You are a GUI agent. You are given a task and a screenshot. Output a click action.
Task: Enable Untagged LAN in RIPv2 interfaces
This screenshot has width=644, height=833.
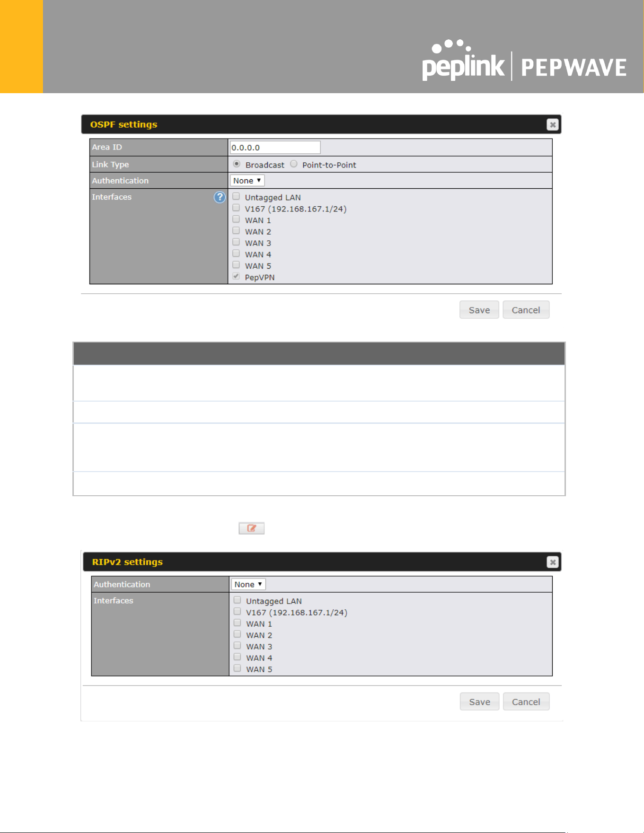238,600
